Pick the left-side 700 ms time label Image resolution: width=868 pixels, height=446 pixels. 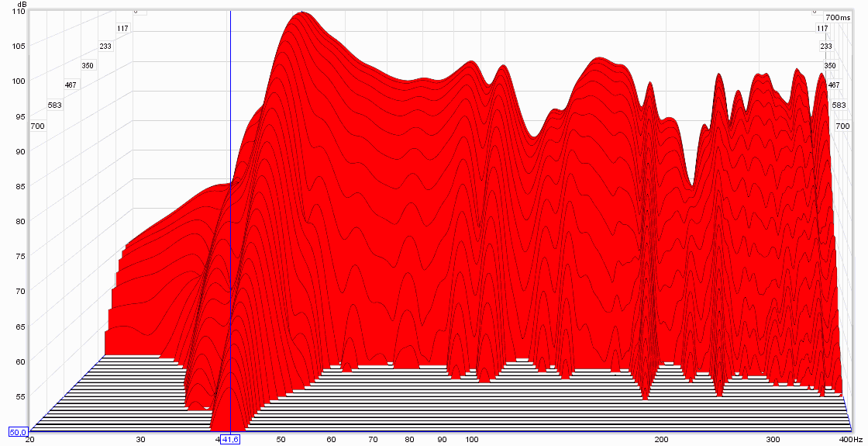tap(36, 125)
